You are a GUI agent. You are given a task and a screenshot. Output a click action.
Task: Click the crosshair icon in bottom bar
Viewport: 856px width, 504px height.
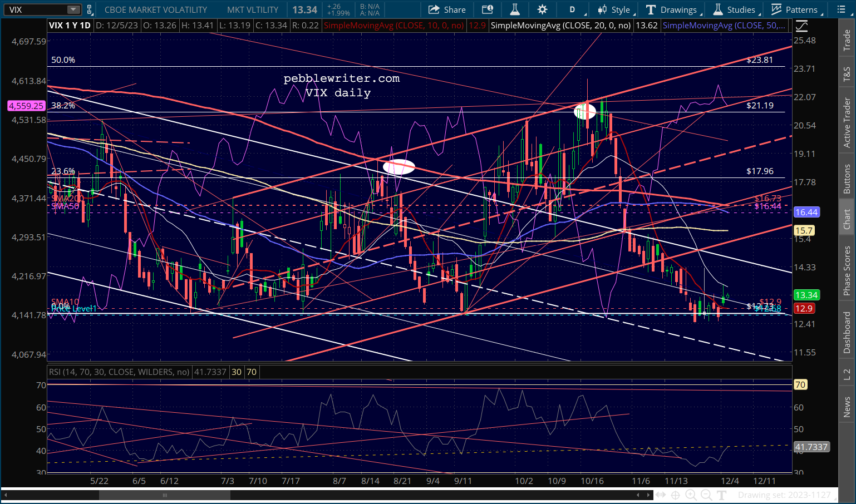tap(676, 495)
